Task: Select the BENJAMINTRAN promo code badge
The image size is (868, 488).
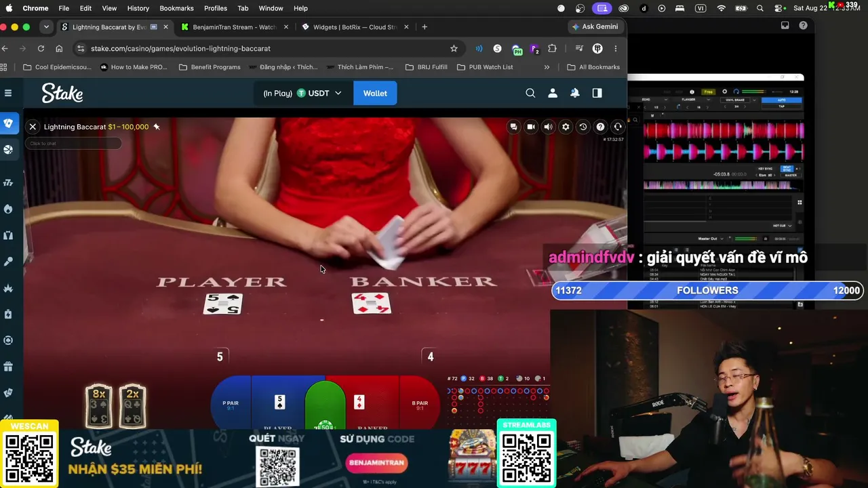Action: click(x=376, y=463)
